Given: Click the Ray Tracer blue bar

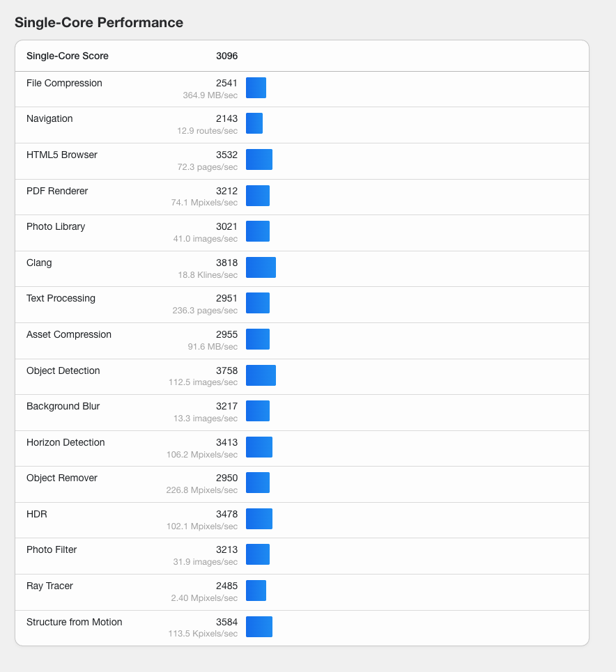Looking at the screenshot, I should point(256,591).
